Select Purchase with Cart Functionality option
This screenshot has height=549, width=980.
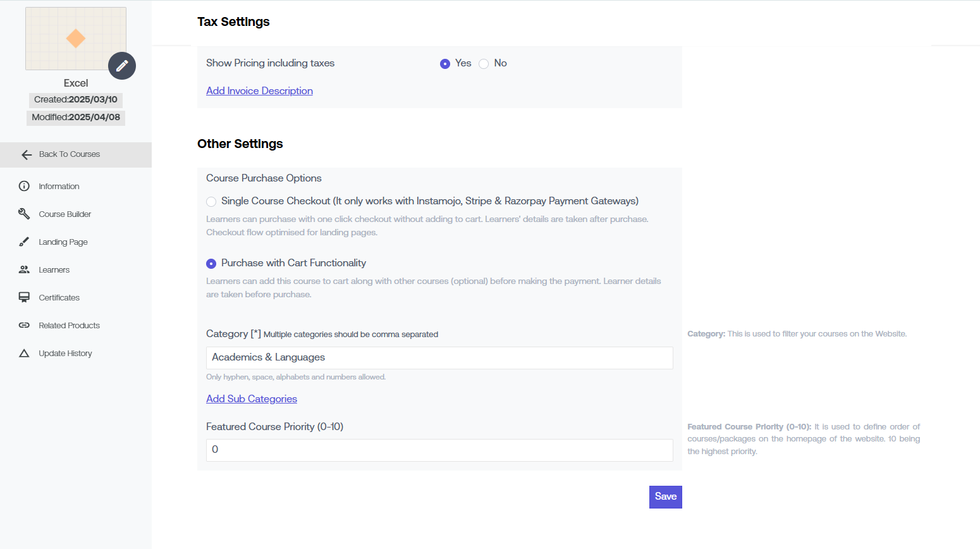click(x=211, y=264)
